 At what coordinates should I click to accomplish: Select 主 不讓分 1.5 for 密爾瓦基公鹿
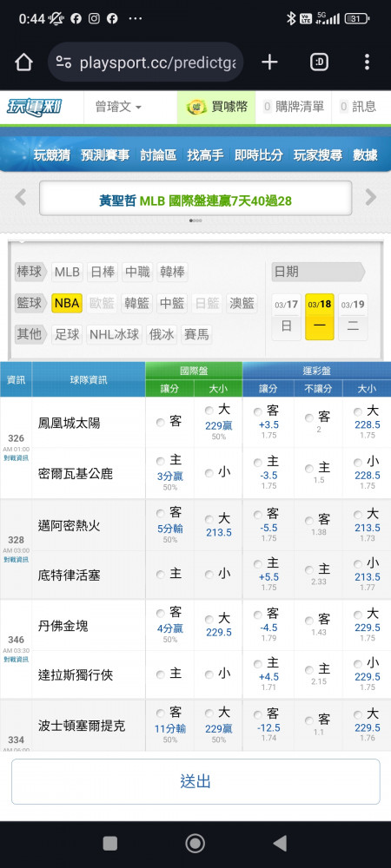(x=309, y=469)
